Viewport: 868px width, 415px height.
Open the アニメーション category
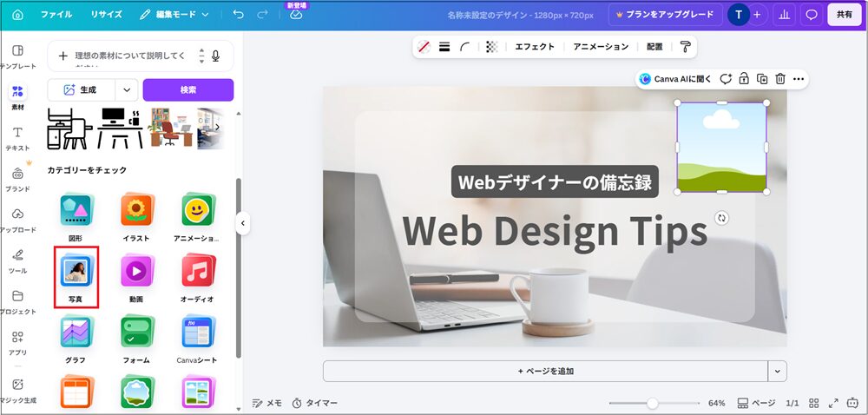[x=197, y=217]
